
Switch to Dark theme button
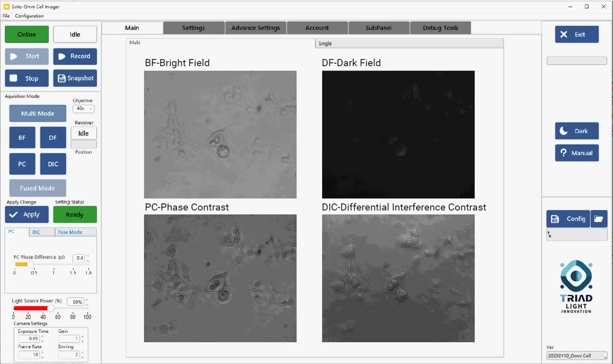(577, 131)
